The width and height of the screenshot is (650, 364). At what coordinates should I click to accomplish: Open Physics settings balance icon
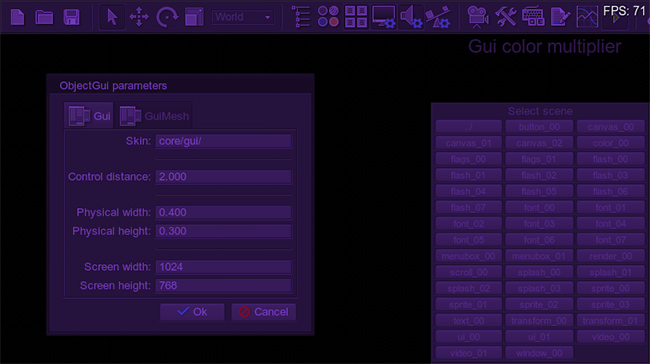coord(438,17)
